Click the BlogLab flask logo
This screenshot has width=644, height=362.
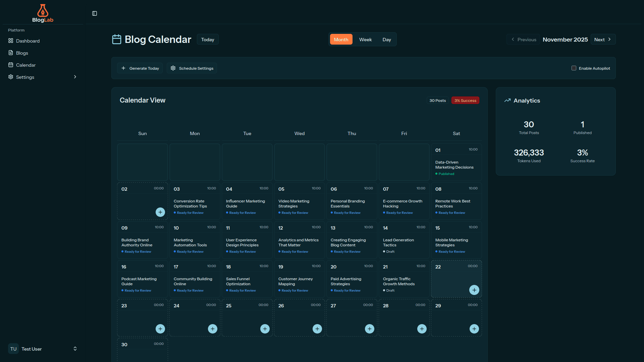[x=43, y=11]
